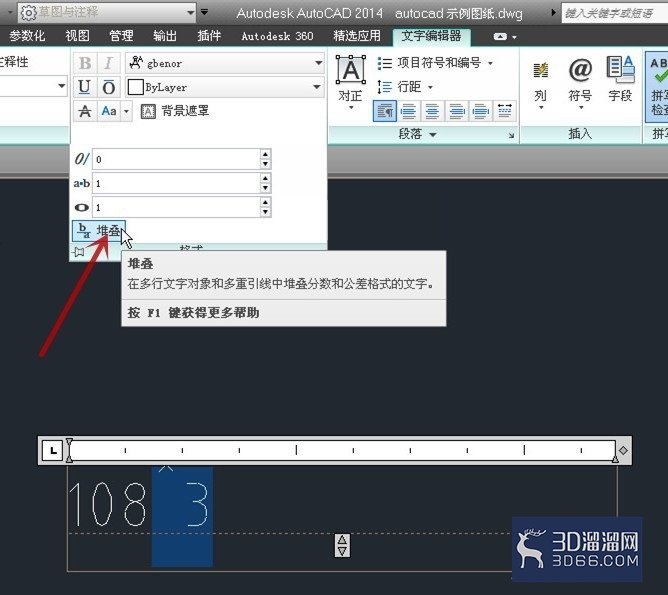The height and width of the screenshot is (595, 668).
Task: Open the Autodesk 360 tab
Action: (x=277, y=36)
